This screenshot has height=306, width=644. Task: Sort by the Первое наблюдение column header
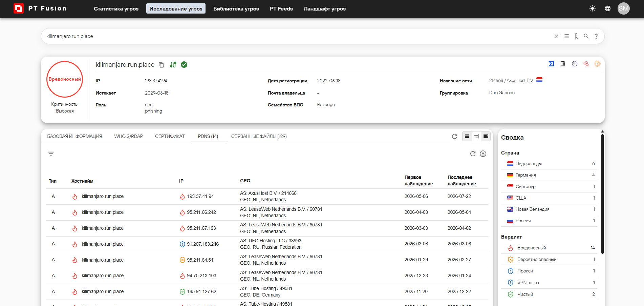[418, 181]
